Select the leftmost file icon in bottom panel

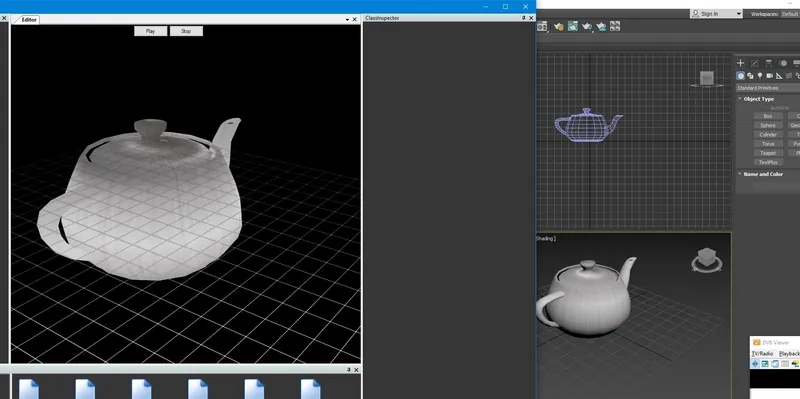click(x=29, y=389)
